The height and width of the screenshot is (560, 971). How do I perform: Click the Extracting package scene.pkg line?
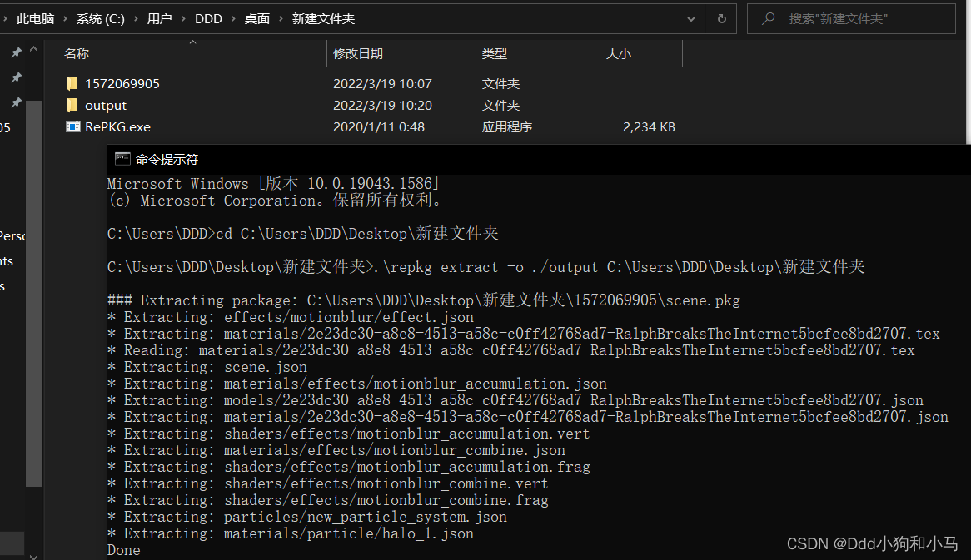(424, 300)
